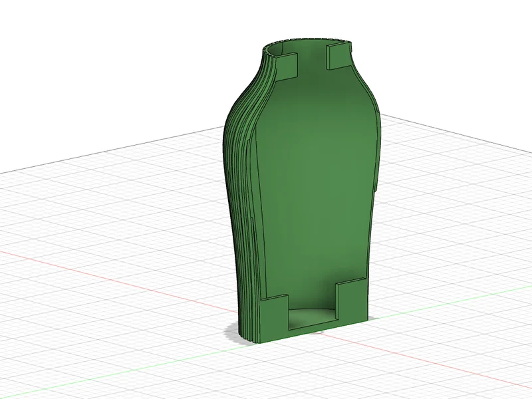Select the top-left rectangular tab on model
Screen dimensions: 532x399
(x=287, y=66)
